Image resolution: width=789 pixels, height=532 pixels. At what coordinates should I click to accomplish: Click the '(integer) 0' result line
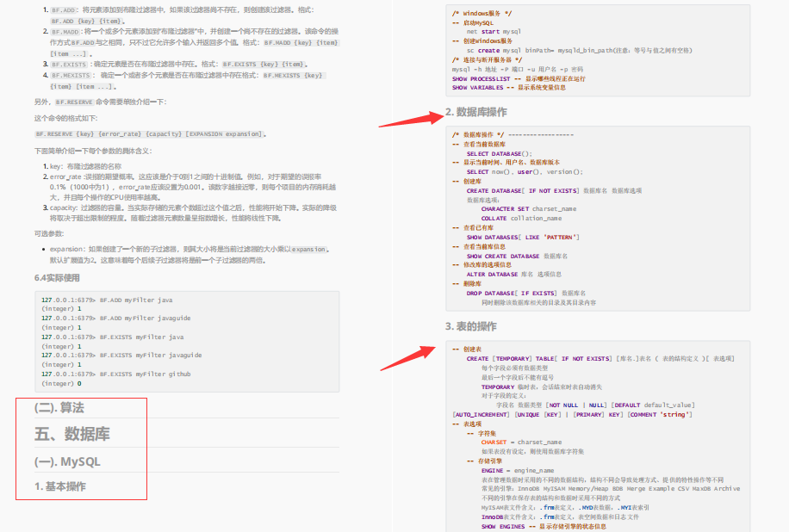(61, 384)
